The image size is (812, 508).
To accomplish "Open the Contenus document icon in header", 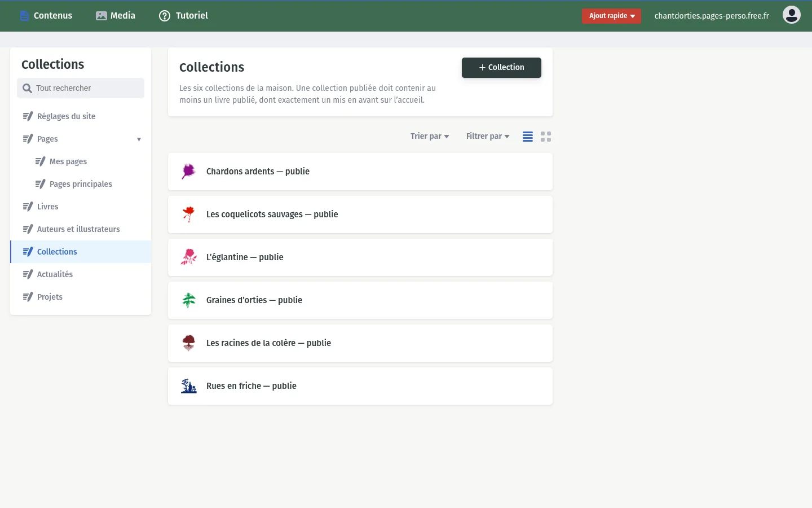I will (x=24, y=16).
